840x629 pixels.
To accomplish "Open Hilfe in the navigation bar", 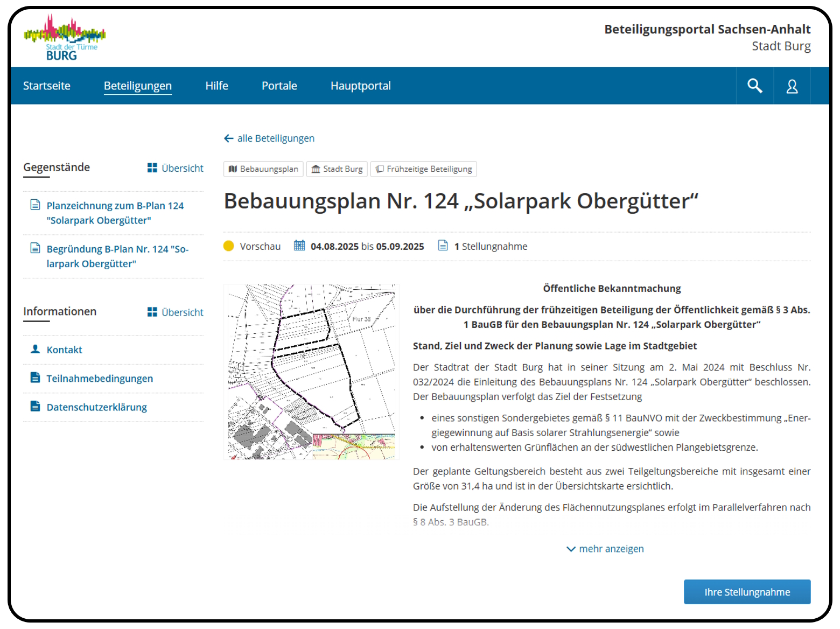I will 217,86.
